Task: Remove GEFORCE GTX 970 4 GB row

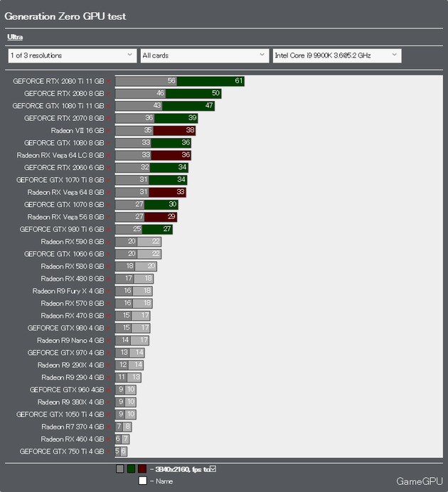Action: tap(108, 353)
